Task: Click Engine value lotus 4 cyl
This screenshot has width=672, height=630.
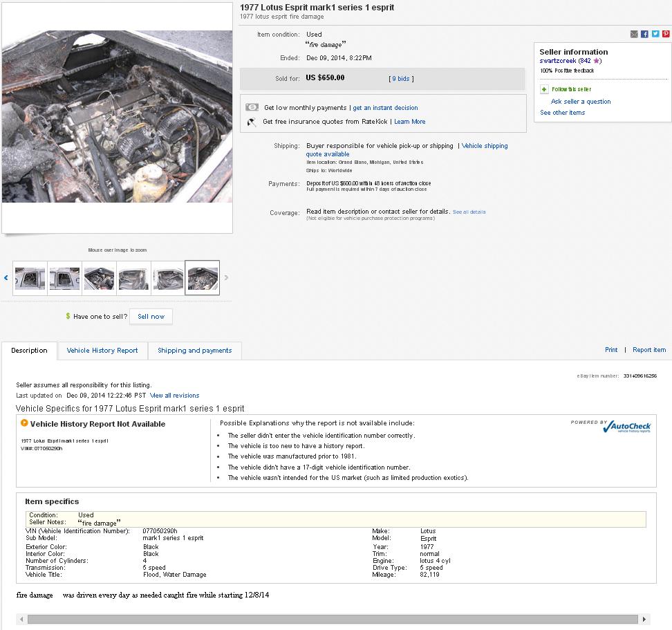Action: (x=435, y=561)
